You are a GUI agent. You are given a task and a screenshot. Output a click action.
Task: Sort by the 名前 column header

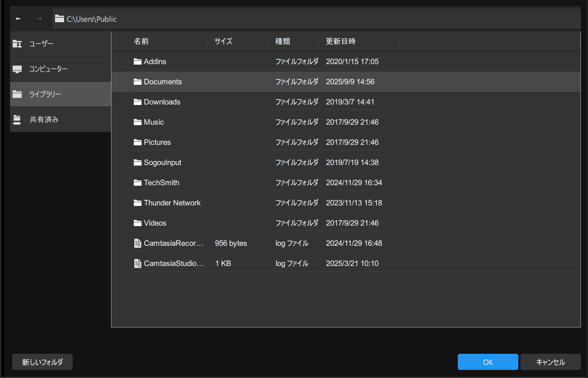pyautogui.click(x=141, y=41)
